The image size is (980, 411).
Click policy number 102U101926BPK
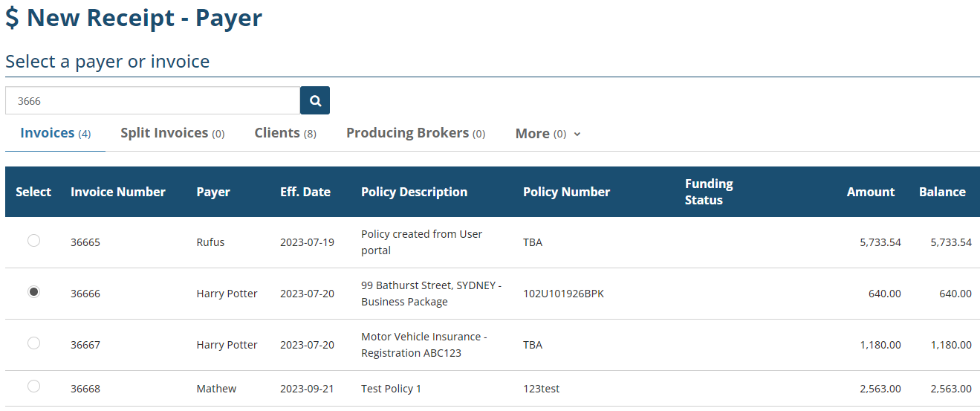[x=563, y=294]
